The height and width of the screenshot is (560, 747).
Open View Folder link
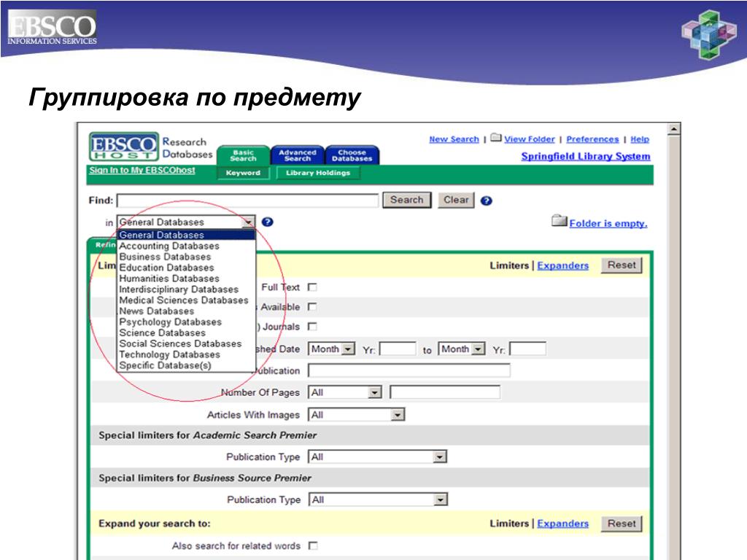point(530,139)
